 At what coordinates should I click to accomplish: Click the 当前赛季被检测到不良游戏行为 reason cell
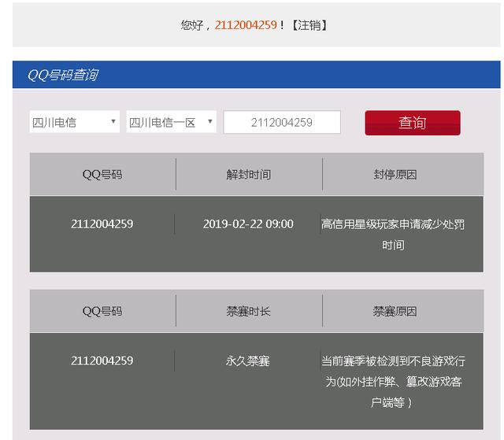393,382
